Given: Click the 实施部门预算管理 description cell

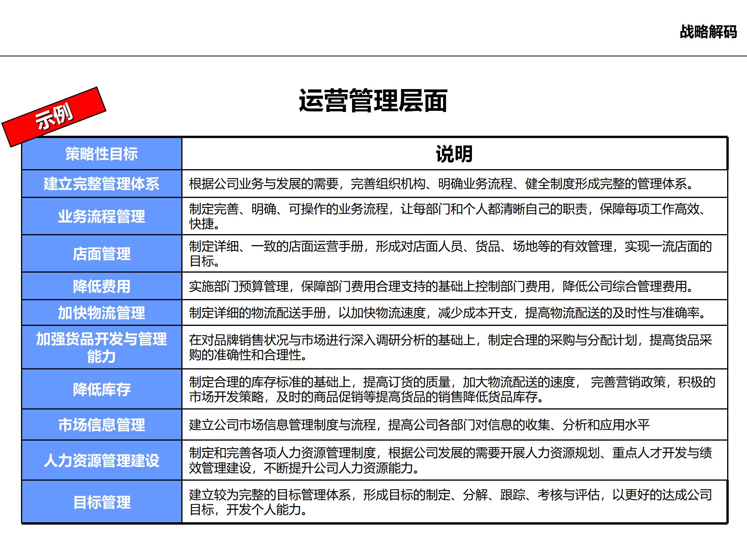Looking at the screenshot, I should pos(441,286).
